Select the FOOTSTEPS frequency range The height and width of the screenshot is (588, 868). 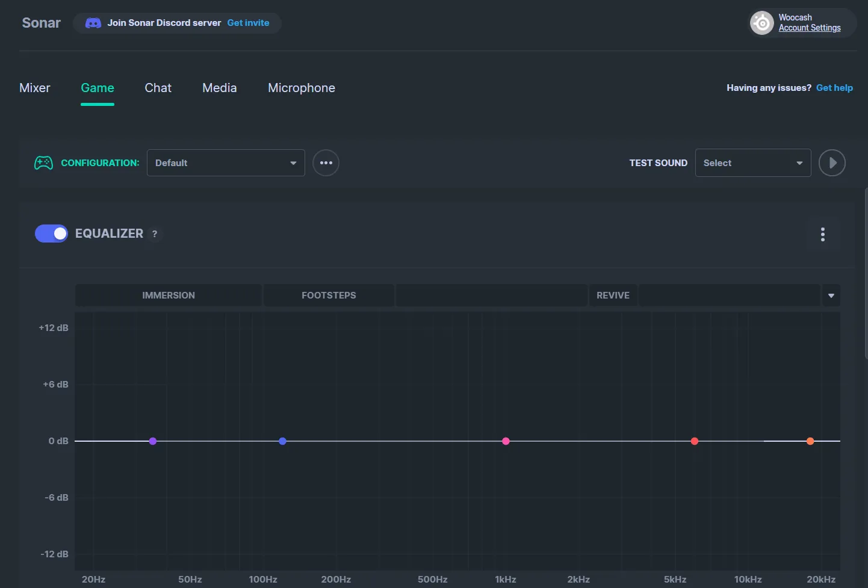coord(329,296)
